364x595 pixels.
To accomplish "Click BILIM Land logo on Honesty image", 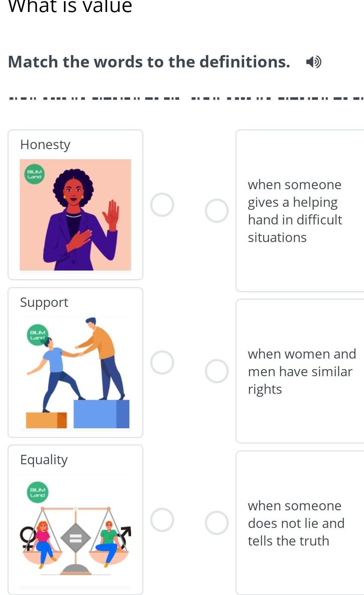I will (34, 174).
